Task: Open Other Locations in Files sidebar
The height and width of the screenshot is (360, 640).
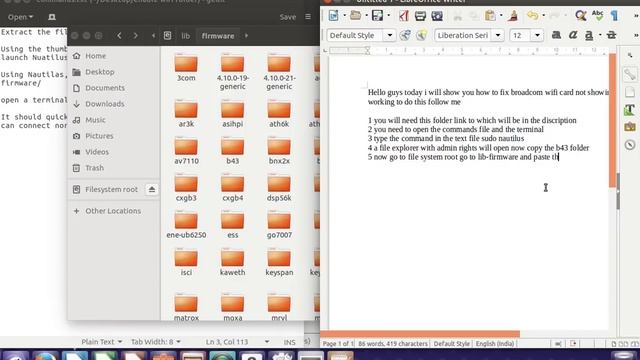Action: [114, 211]
